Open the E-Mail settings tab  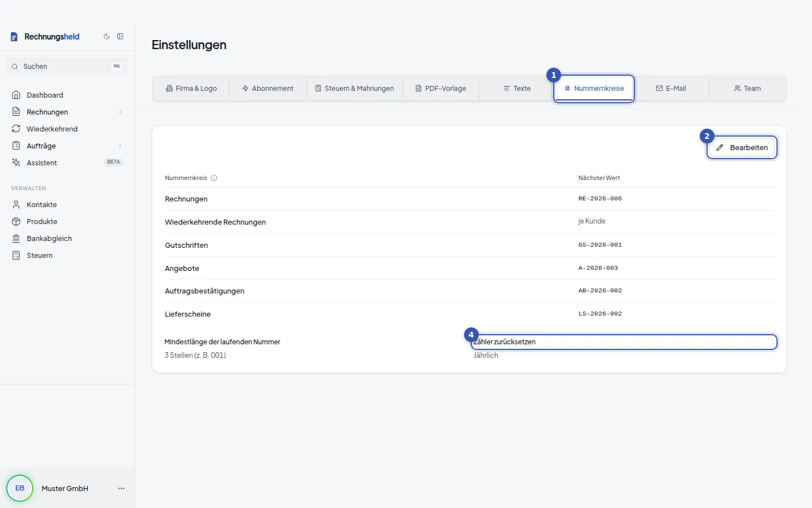(671, 89)
